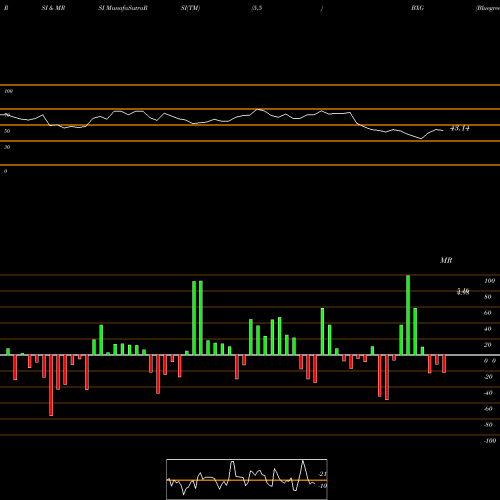Click the 'SI MunafaSutraR' header text
500x500 pixels.
pyautogui.click(x=123, y=8)
